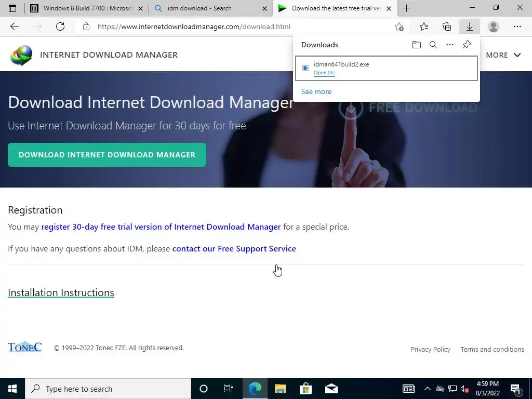Click Open file under idman641build2.exe
Viewport: 532px width, 399px height.
tap(324, 73)
